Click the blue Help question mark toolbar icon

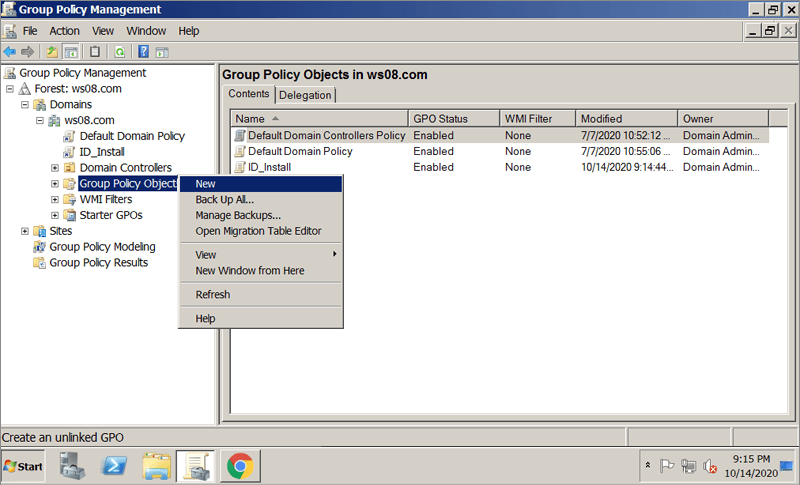click(x=143, y=52)
